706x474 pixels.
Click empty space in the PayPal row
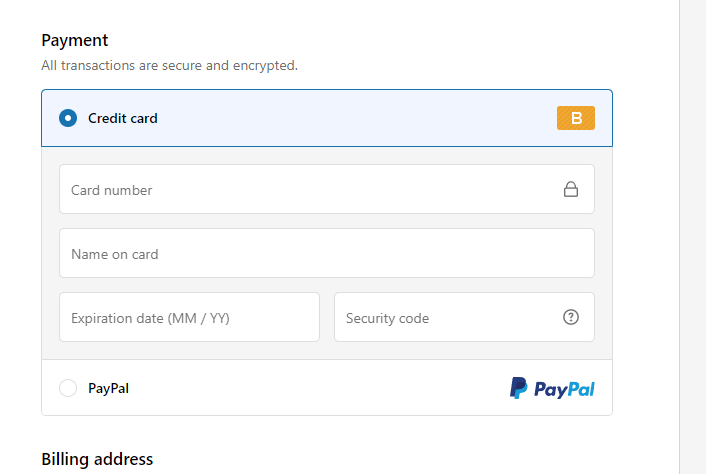click(315, 388)
